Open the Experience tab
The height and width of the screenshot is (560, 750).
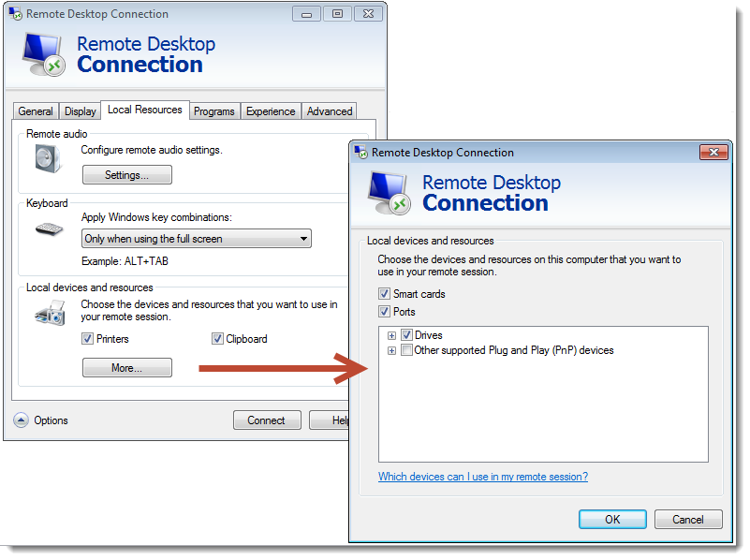tap(271, 111)
